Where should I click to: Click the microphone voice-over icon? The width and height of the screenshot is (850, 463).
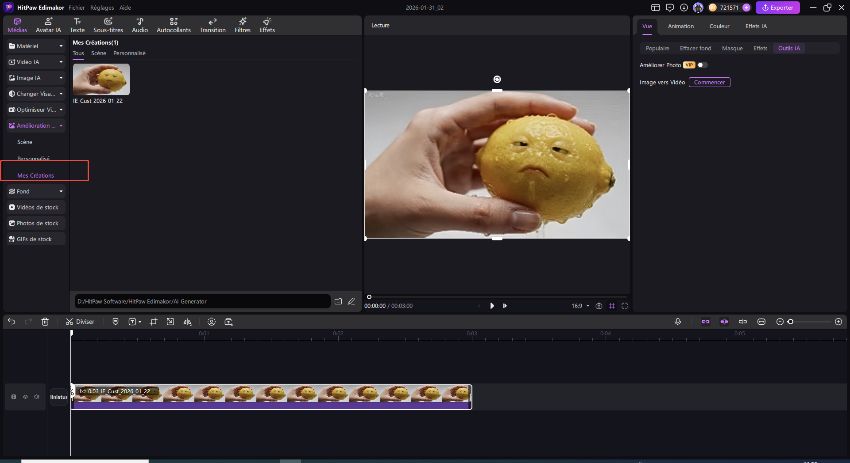[678, 321]
